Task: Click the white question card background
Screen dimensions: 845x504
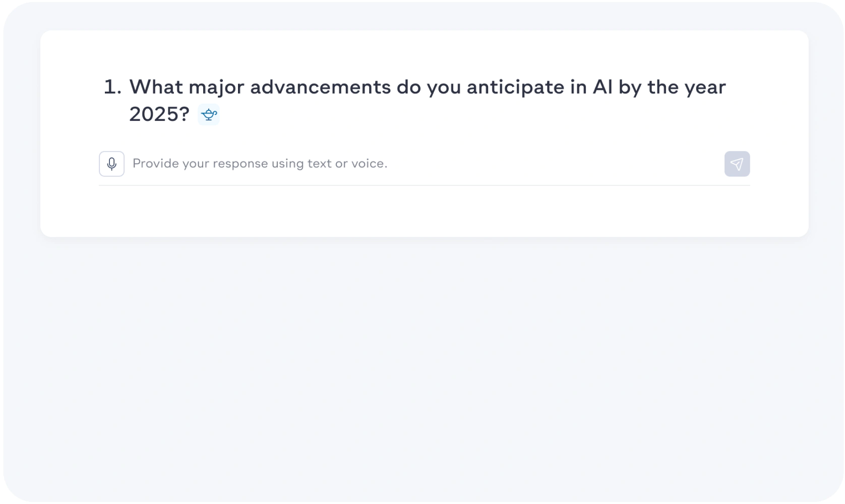Action: (x=424, y=212)
